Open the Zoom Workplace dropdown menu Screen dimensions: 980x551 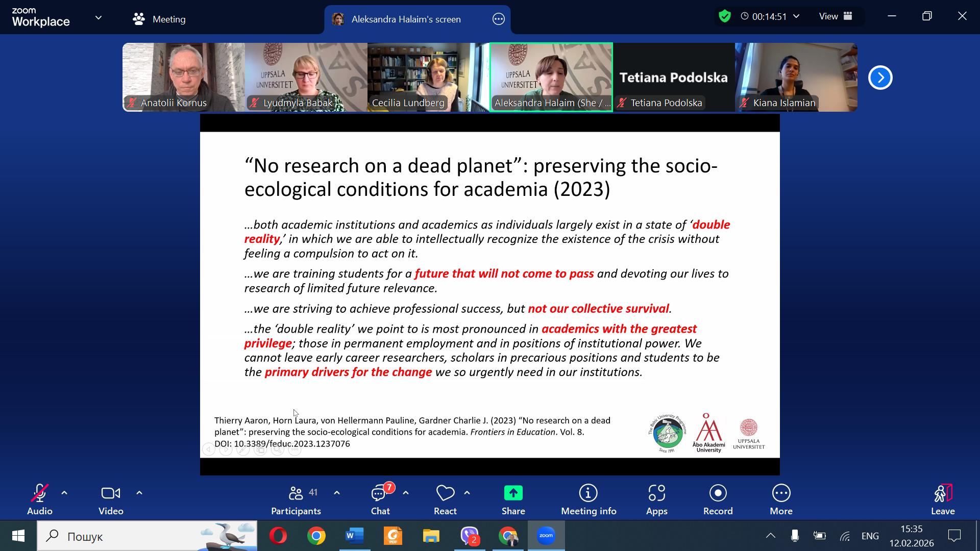[x=99, y=18]
